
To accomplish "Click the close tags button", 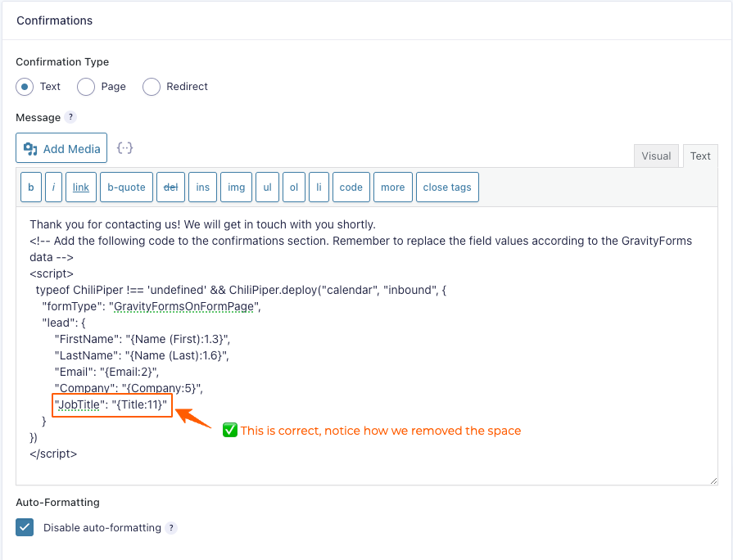I will pyautogui.click(x=447, y=187).
